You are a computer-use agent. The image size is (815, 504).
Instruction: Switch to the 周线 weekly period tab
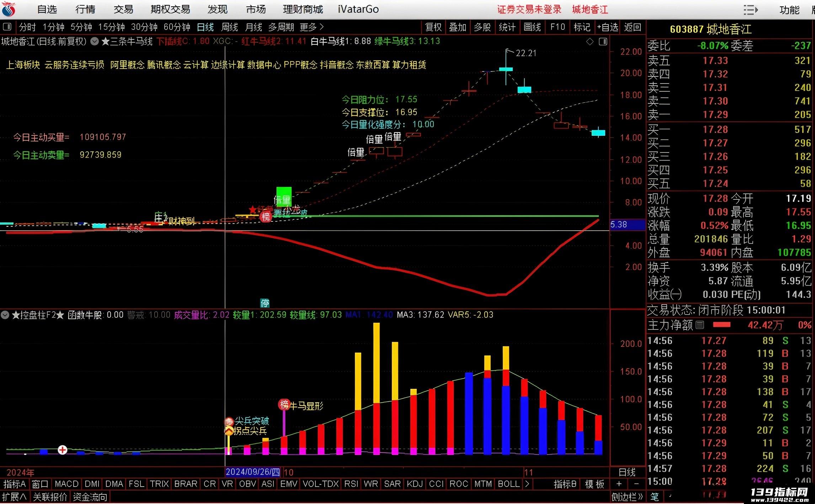[229, 27]
